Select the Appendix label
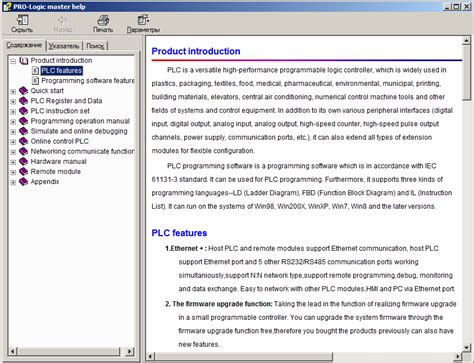Viewport: 474px width, 363px height. tap(45, 182)
